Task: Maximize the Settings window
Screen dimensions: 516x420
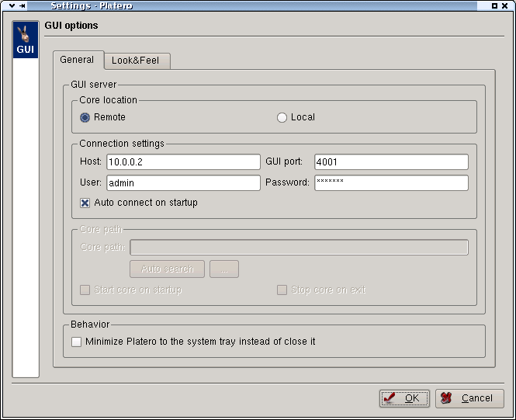Action: click(x=495, y=5)
